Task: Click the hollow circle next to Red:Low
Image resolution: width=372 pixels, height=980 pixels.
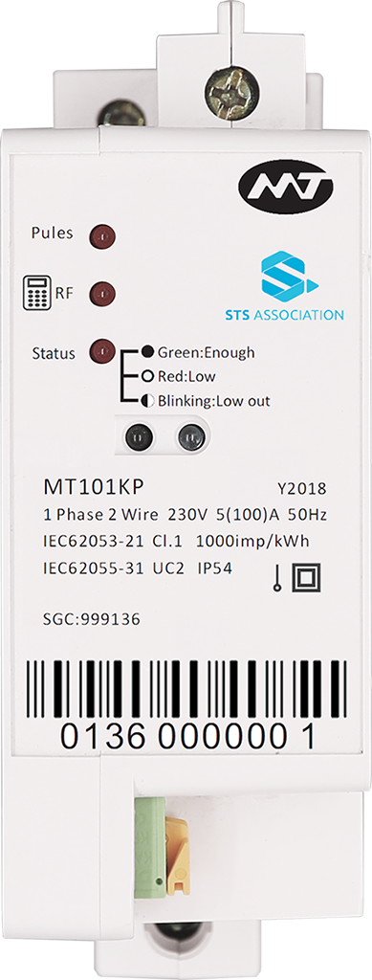Action: (147, 376)
